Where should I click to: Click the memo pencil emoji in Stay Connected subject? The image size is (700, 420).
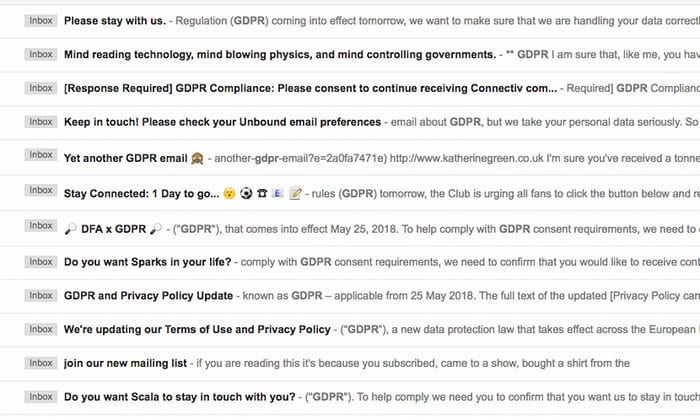pos(295,193)
